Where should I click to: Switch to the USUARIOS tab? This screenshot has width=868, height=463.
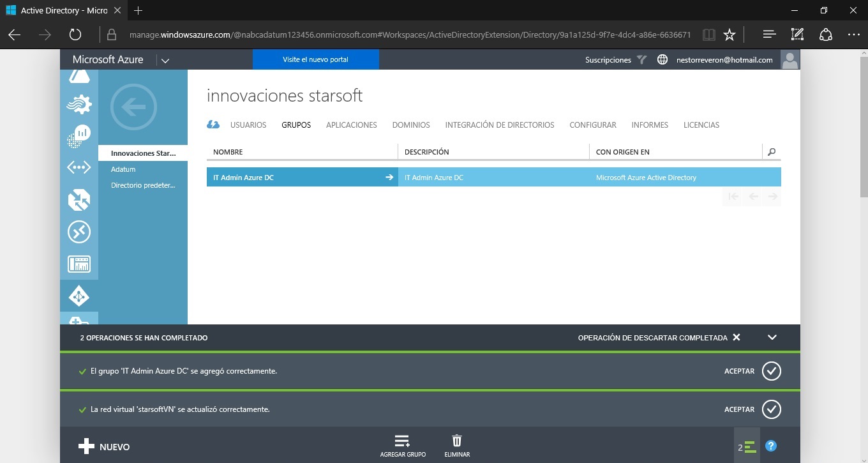pyautogui.click(x=248, y=125)
